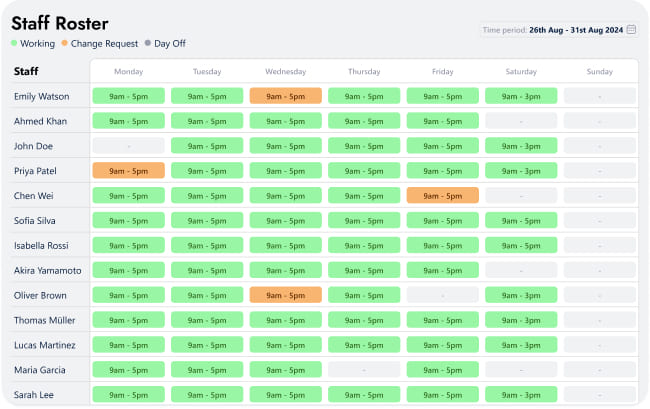The width and height of the screenshot is (650, 409).
Task: Select Maria Garcia in the staff list
Action: click(40, 370)
